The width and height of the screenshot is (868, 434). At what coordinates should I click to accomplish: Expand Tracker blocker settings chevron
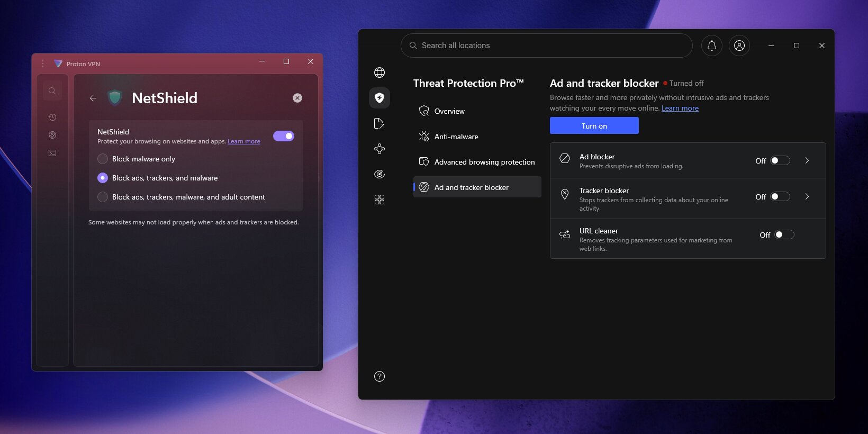coord(807,196)
